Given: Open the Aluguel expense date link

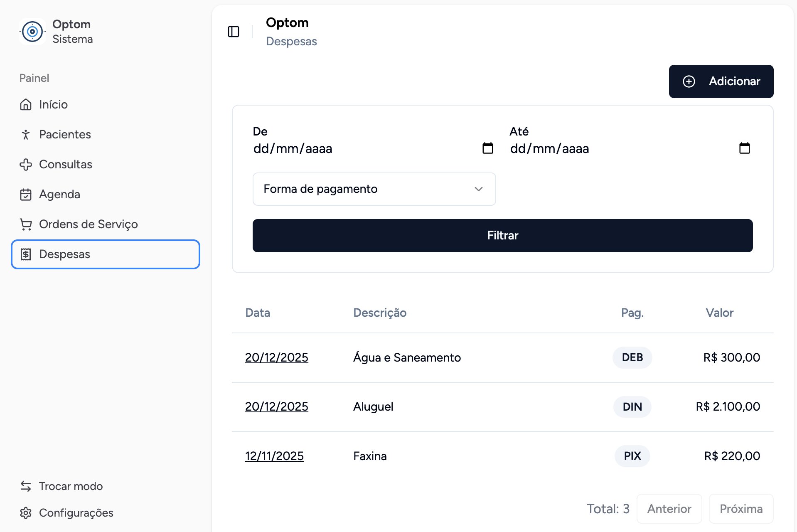Looking at the screenshot, I should (x=276, y=406).
